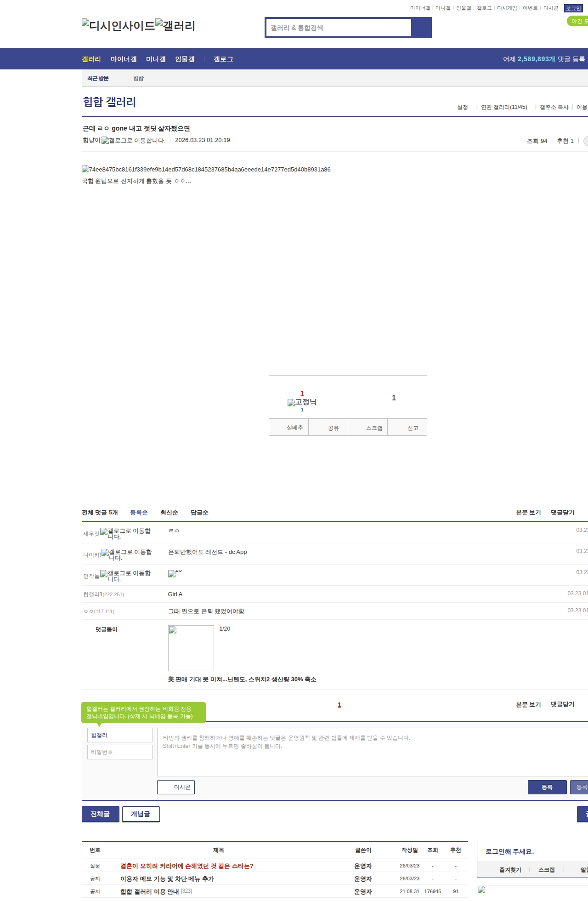Open the 디시콘 picker button
The height and width of the screenshot is (901, 588).
[176, 787]
